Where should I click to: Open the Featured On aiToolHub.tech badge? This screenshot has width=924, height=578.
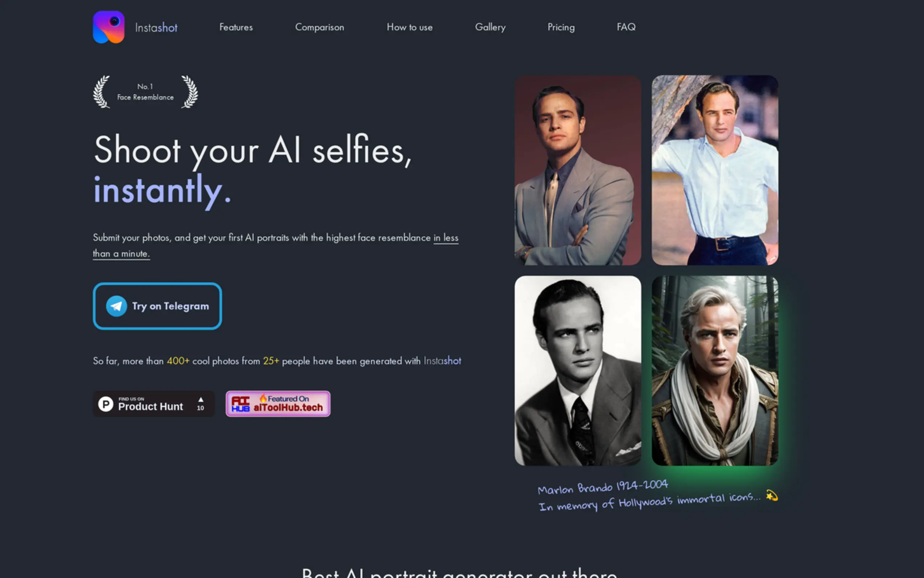click(278, 404)
